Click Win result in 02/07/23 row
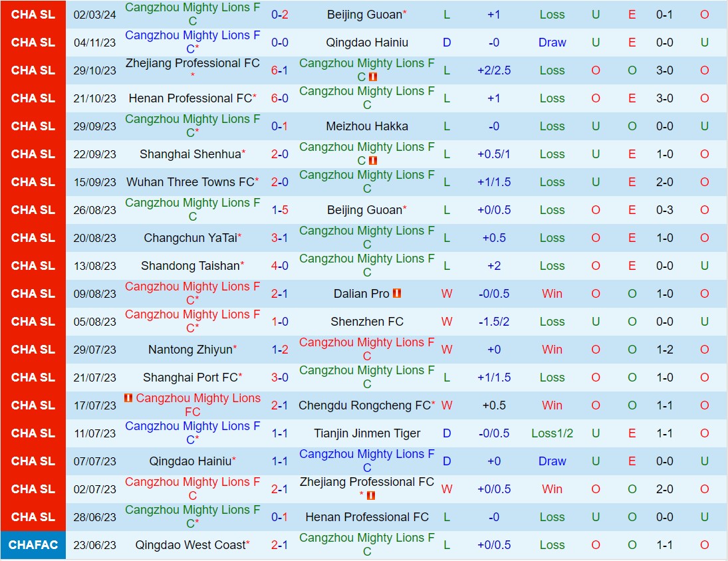Viewport: 728px width, 561px height. click(552, 489)
